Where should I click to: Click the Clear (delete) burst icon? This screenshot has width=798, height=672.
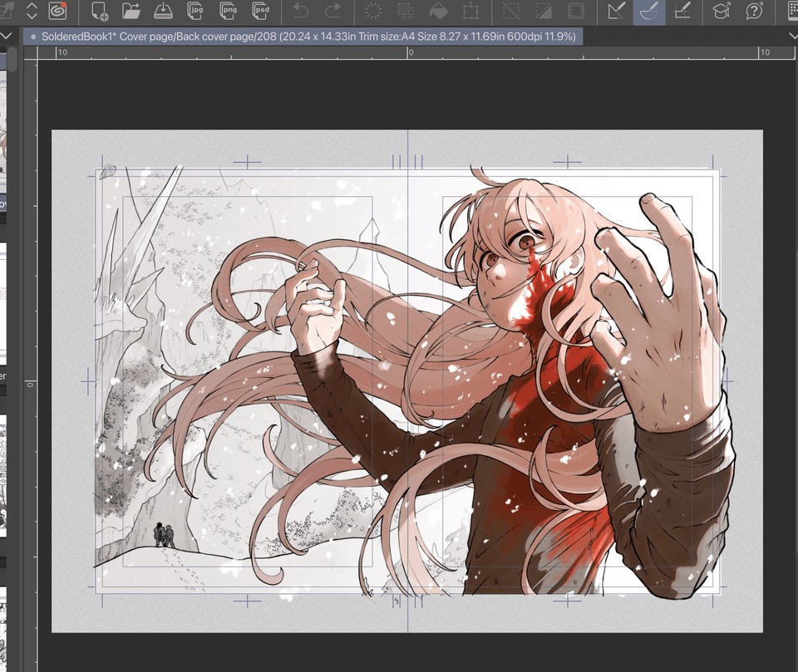(373, 11)
